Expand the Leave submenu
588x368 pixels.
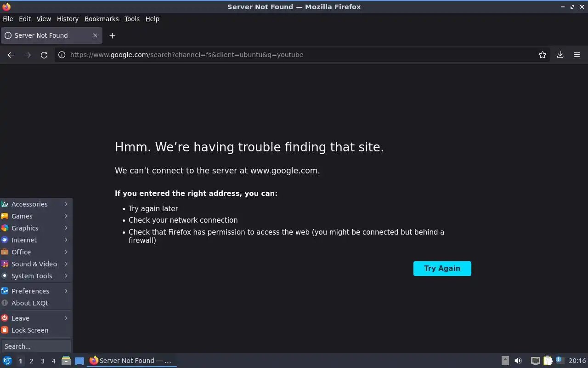pos(36,318)
